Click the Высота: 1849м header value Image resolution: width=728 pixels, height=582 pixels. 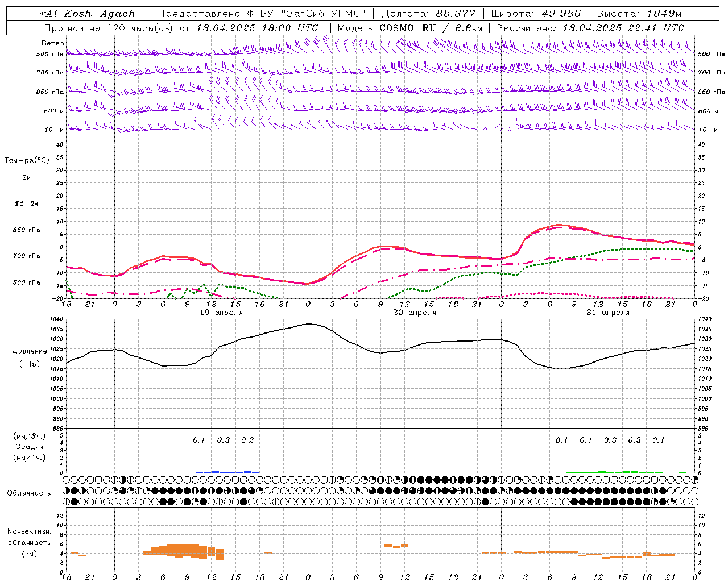point(639,14)
